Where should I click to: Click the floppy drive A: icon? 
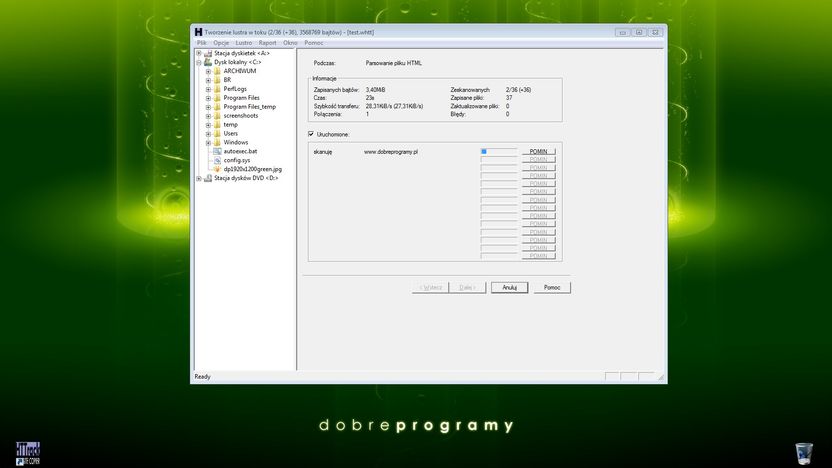208,53
